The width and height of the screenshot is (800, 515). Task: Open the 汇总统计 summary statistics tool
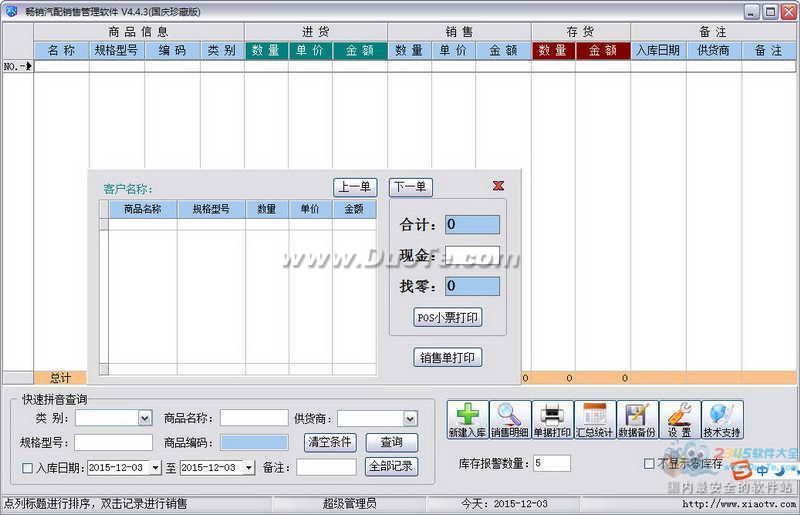click(x=594, y=420)
